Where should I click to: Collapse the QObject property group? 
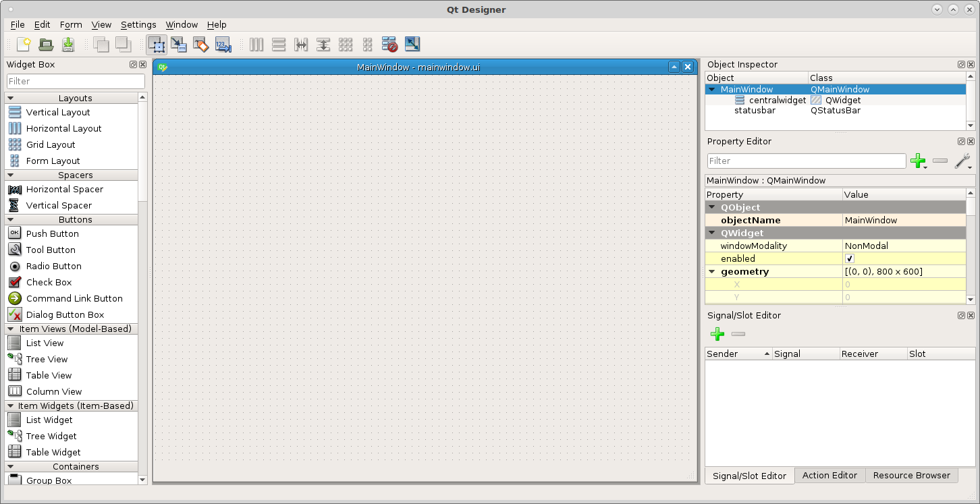click(711, 208)
